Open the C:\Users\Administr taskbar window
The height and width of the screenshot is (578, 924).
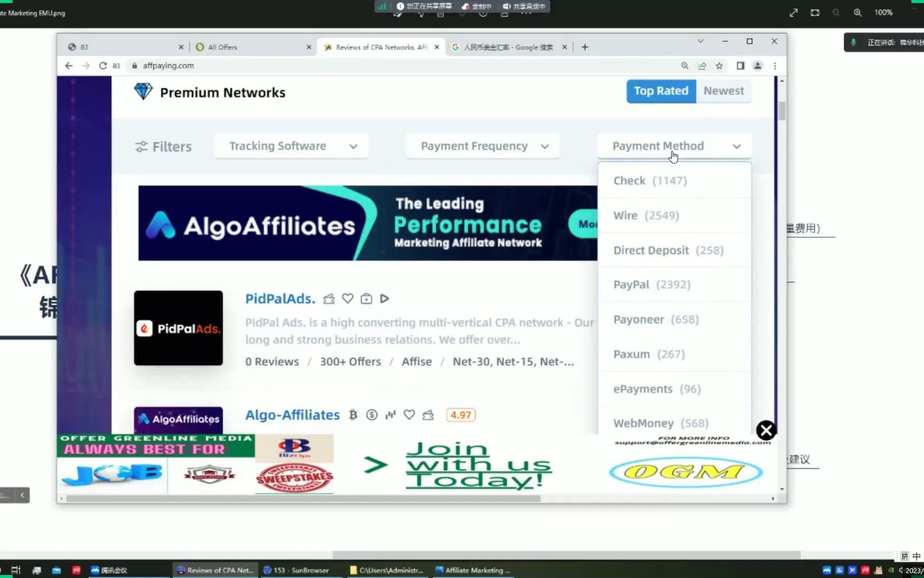[x=387, y=570]
